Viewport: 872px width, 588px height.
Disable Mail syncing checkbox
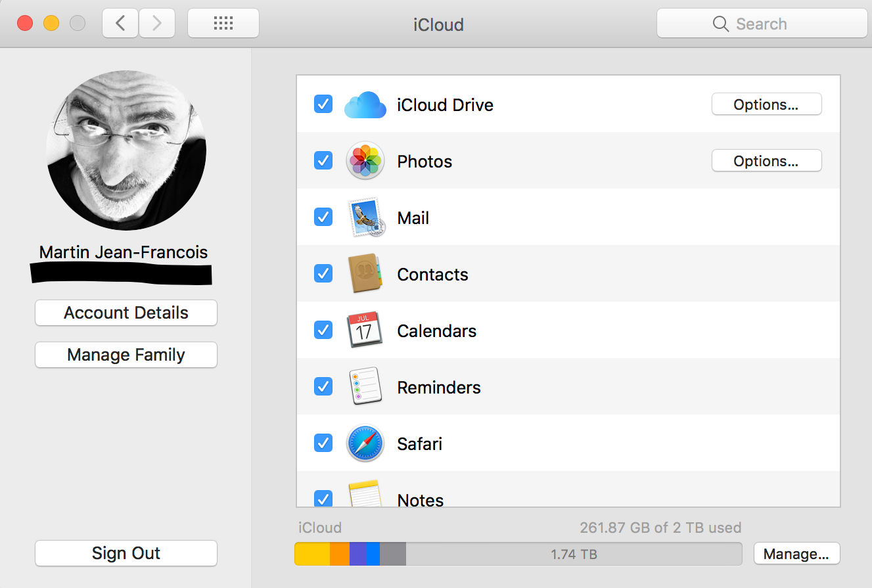coord(323,217)
